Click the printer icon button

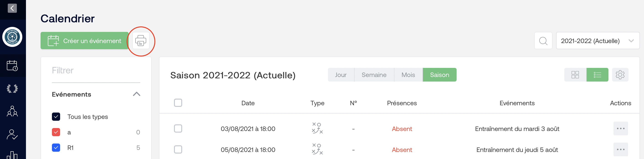[x=141, y=41]
